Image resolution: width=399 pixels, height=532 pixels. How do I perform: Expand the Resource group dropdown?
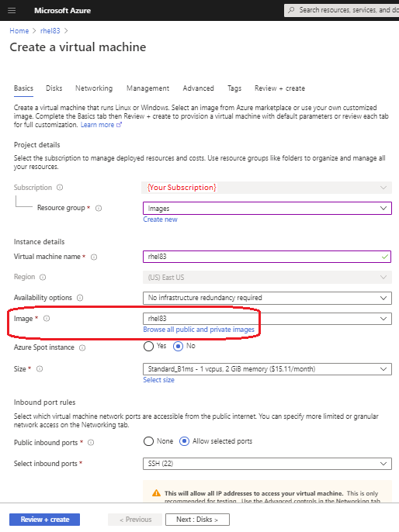pyautogui.click(x=267, y=209)
